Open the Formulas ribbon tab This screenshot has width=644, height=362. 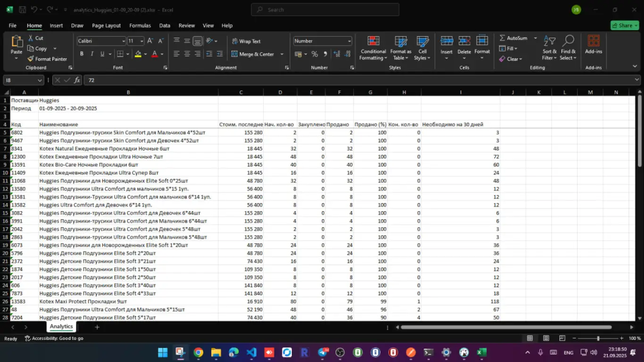140,25
